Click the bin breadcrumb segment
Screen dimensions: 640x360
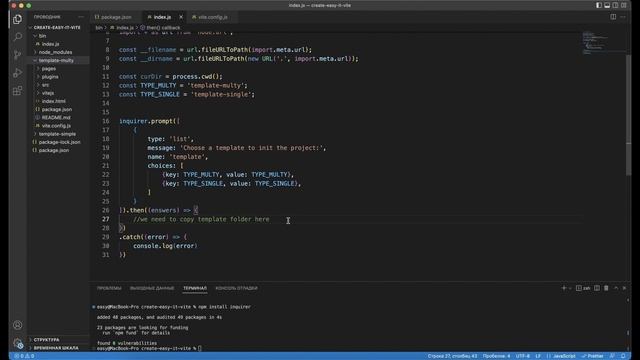[98, 28]
